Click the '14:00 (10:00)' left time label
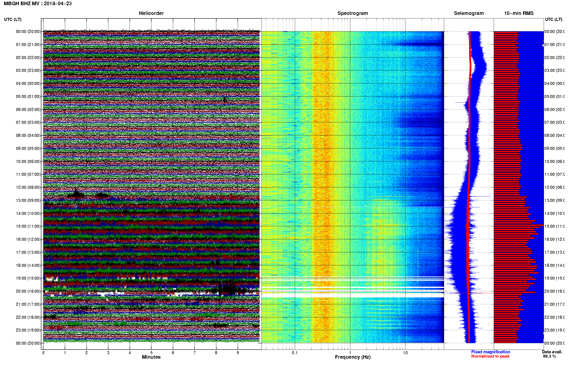588x368 pixels. pos(28,213)
